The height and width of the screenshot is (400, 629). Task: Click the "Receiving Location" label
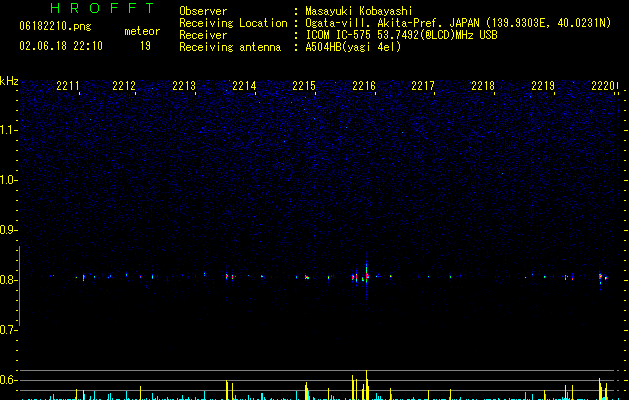pos(233,23)
